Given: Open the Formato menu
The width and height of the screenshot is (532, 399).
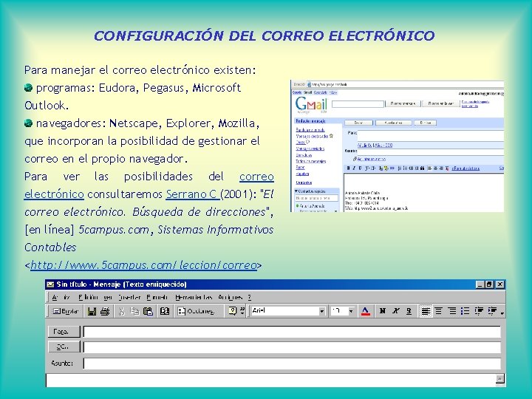Looking at the screenshot, I should [157, 297].
